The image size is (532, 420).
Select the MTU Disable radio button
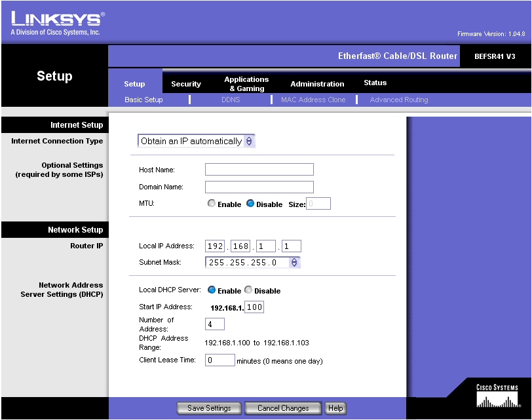coord(250,204)
